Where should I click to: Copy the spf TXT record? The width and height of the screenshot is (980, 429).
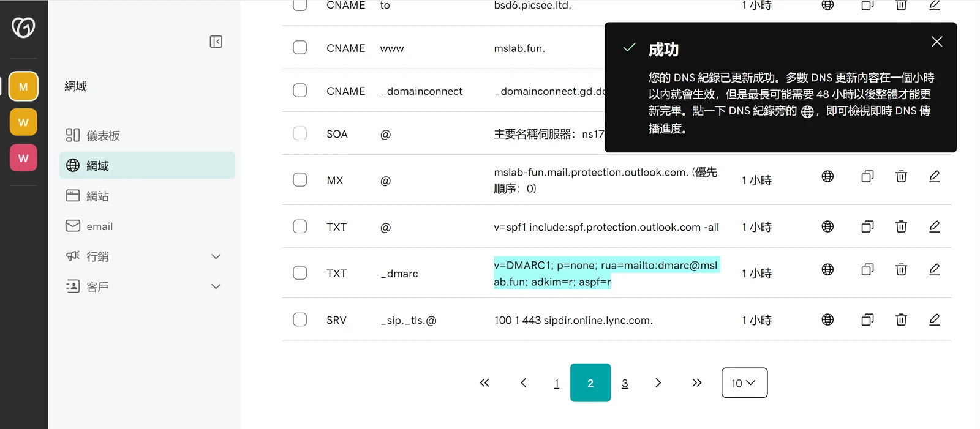[867, 226]
